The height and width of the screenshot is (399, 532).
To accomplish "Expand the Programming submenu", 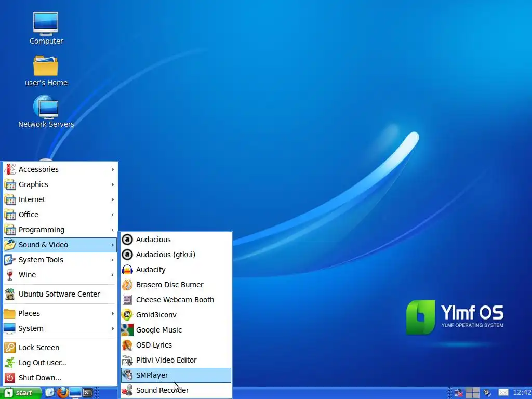I will click(x=60, y=230).
